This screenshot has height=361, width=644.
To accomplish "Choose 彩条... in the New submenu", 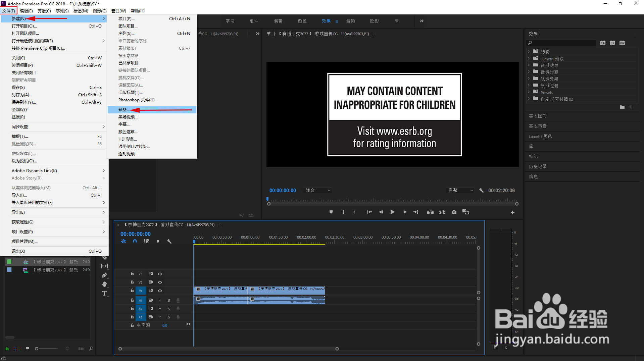I will [x=152, y=110].
